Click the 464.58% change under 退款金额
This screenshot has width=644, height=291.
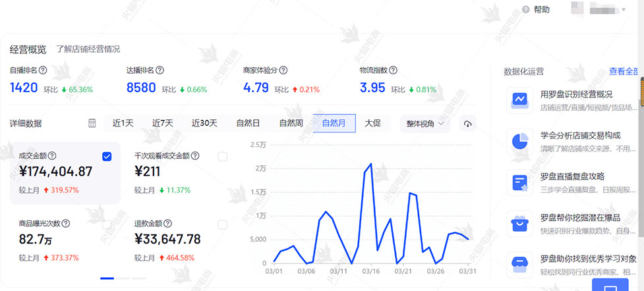[x=181, y=258]
